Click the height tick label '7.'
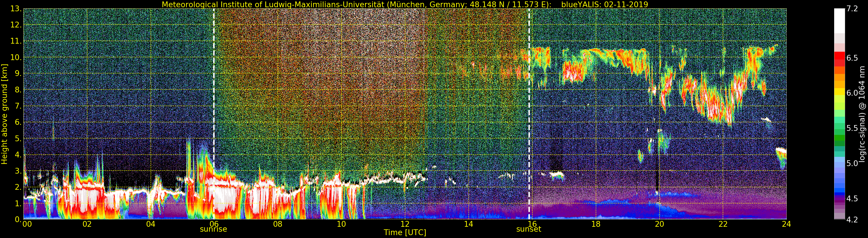 pos(18,106)
